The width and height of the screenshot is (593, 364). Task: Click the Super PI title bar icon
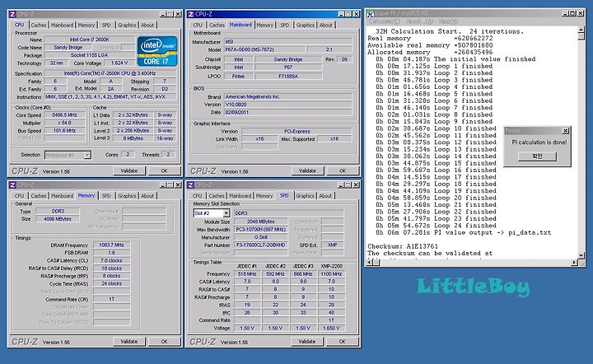click(x=371, y=14)
